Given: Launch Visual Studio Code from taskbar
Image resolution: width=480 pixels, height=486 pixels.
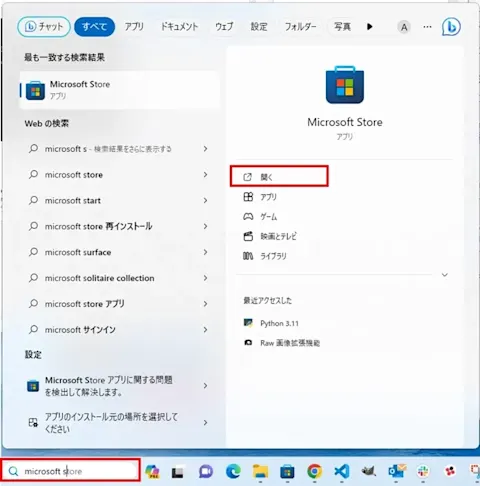Looking at the screenshot, I should [x=342, y=471].
